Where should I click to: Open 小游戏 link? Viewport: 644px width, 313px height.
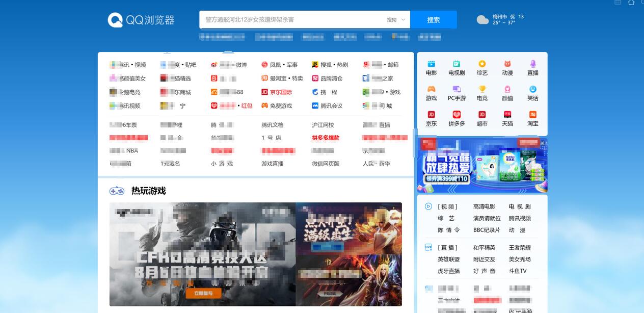(x=222, y=164)
